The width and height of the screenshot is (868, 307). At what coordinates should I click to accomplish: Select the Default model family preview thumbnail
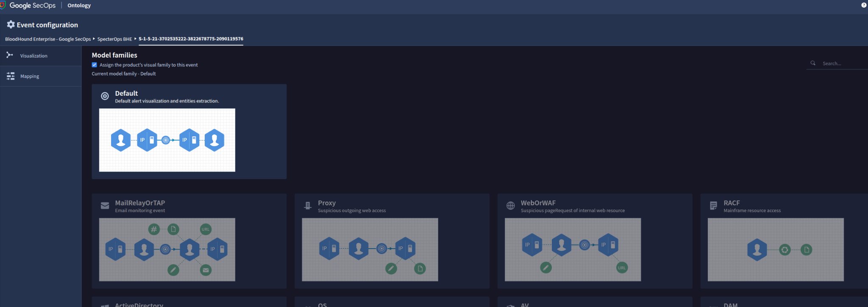(x=167, y=140)
